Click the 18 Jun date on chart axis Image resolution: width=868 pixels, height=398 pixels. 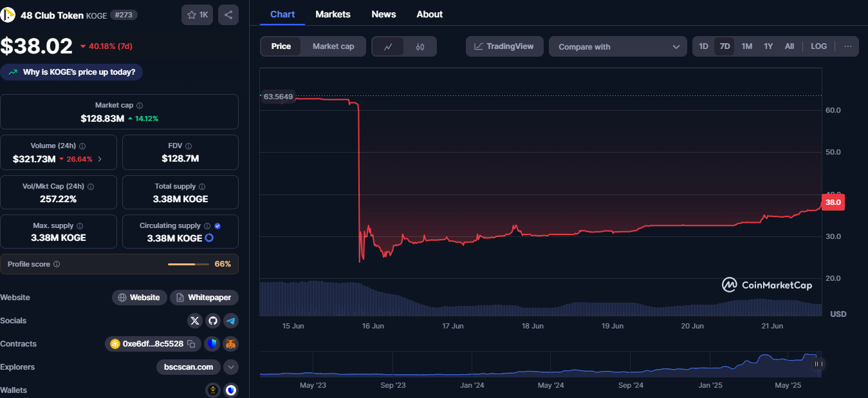533,326
